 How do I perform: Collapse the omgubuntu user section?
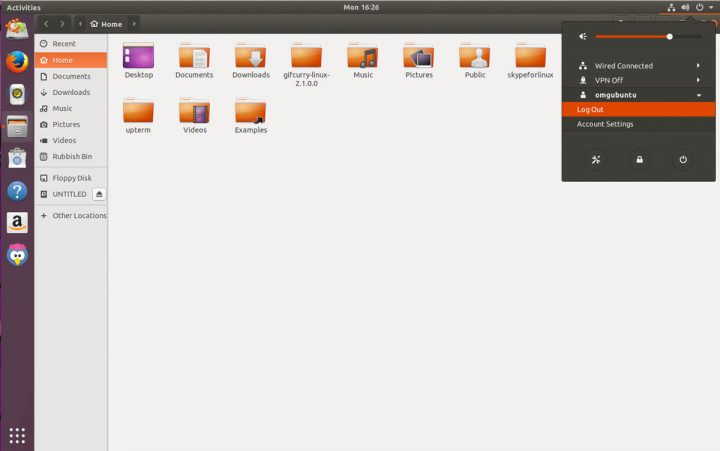[x=698, y=95]
